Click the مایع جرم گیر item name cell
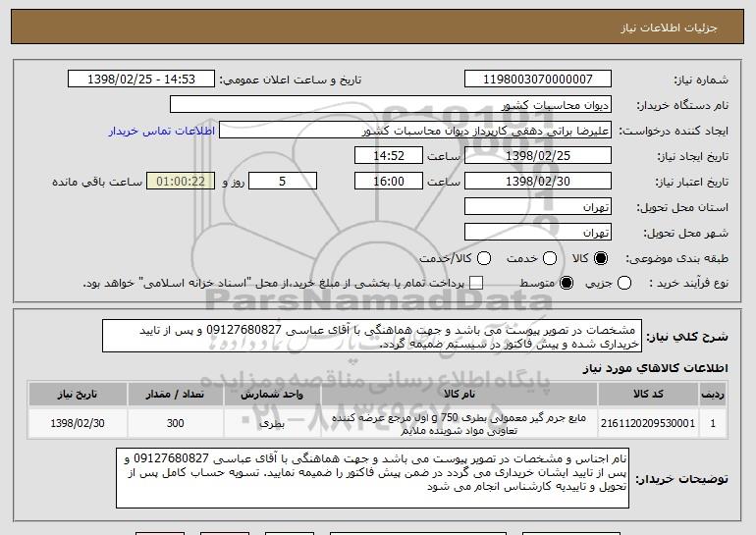Image resolution: width=756 pixels, height=535 pixels. coord(459,423)
